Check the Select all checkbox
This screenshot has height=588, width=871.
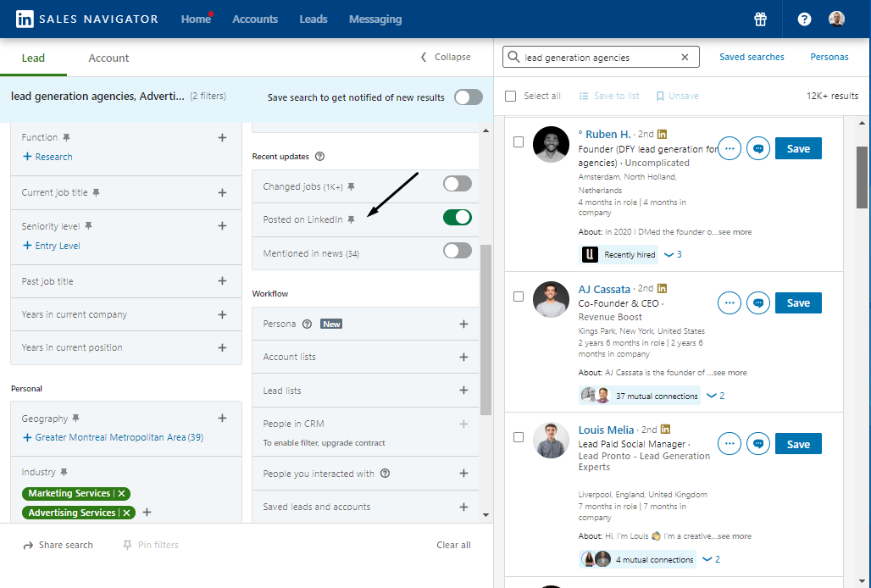(510, 96)
